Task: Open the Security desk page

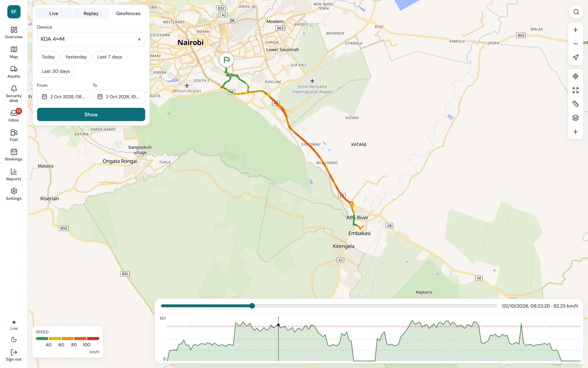Action: pyautogui.click(x=14, y=93)
